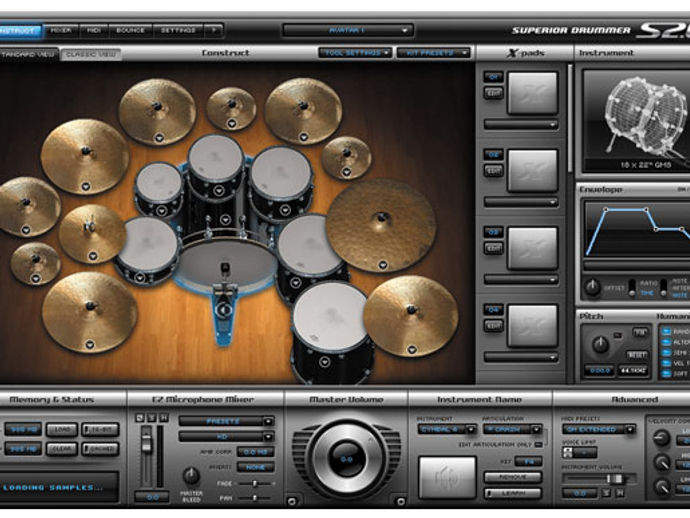690x518 pixels.
Task: Toggle the Soft humanize option
Action: [666, 374]
